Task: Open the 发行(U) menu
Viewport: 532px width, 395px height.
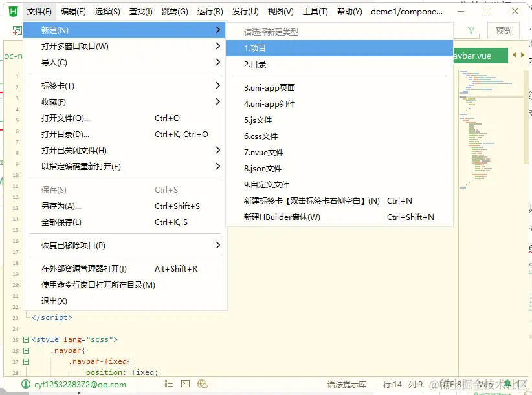Action: (245, 12)
